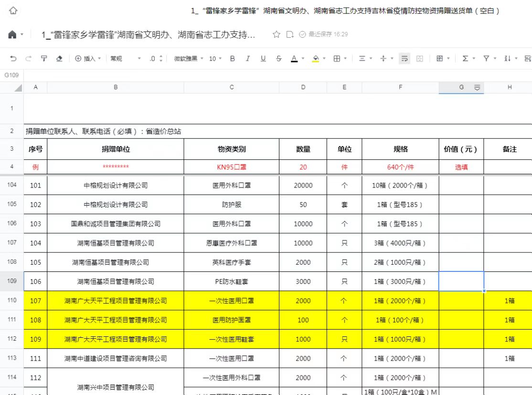Click the select-all corner triangle

[x=18, y=88]
